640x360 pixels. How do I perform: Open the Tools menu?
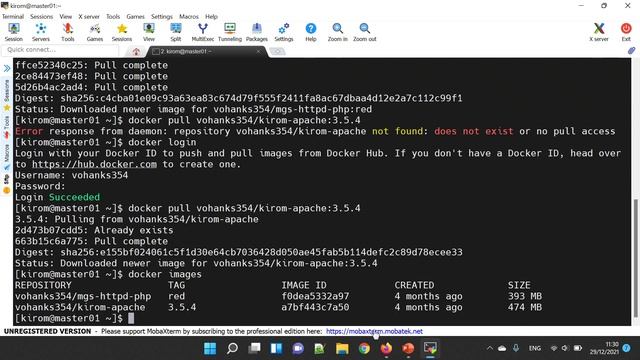pyautogui.click(x=113, y=16)
